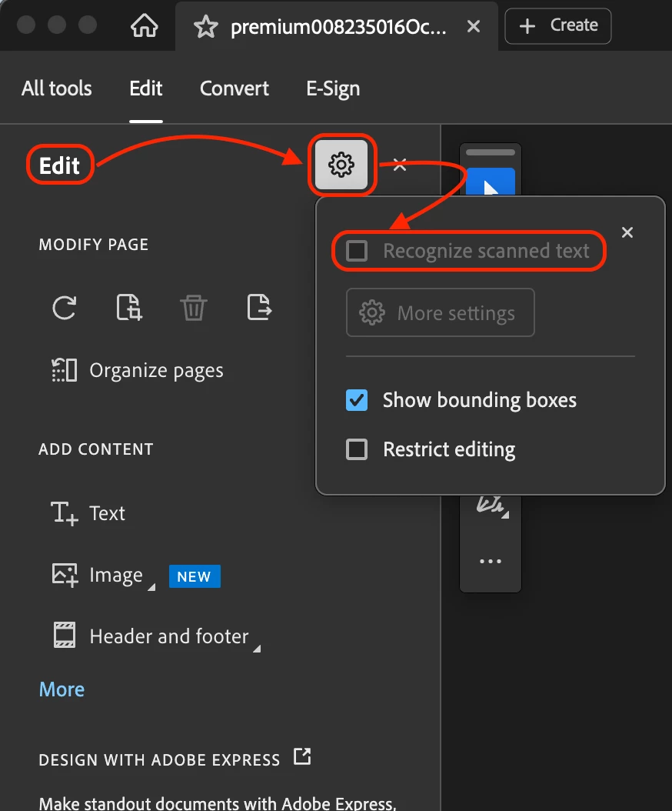This screenshot has width=672, height=811.
Task: Open the Edit settings gear icon
Action: tap(341, 165)
